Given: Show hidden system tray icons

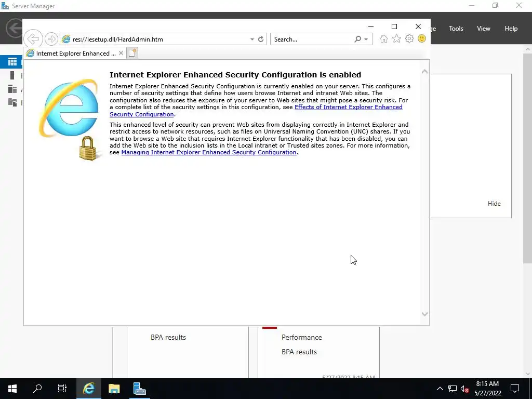Looking at the screenshot, I should coord(440,389).
